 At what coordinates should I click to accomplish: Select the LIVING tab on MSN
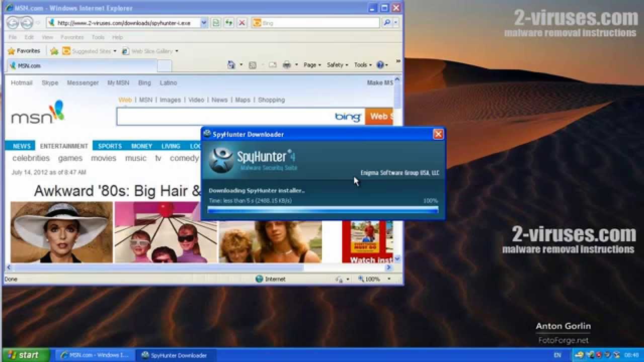[171, 146]
